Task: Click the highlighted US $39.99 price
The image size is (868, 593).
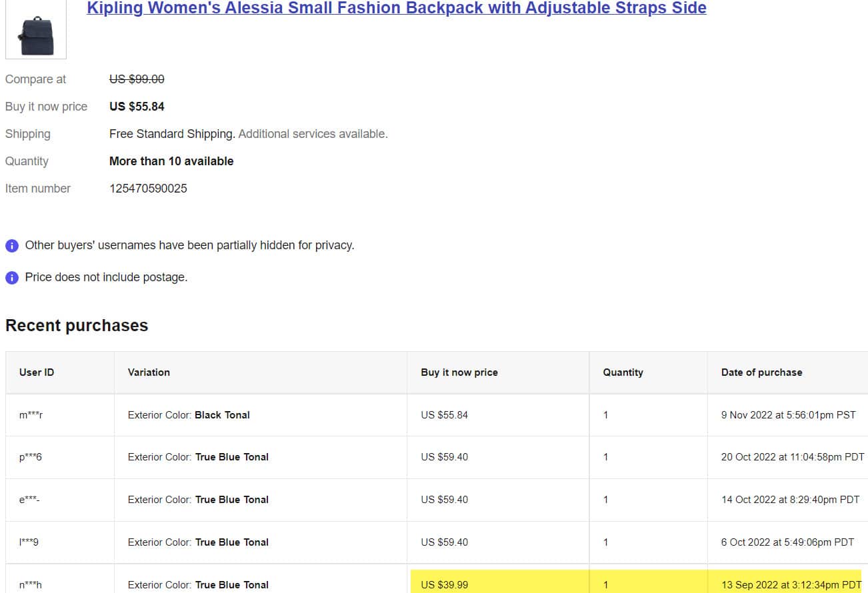Action: pyautogui.click(x=444, y=585)
